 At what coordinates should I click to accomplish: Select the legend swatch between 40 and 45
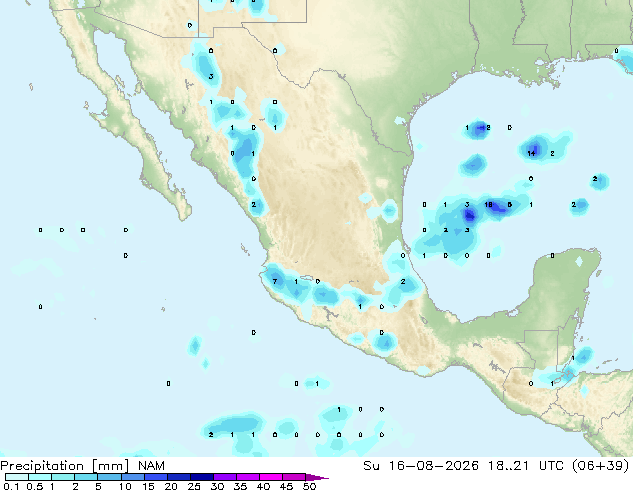click(271, 477)
